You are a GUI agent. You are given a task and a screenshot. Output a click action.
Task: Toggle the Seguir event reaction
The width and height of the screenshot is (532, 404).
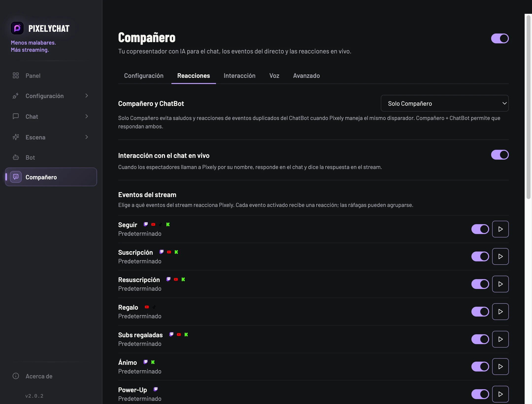click(480, 229)
